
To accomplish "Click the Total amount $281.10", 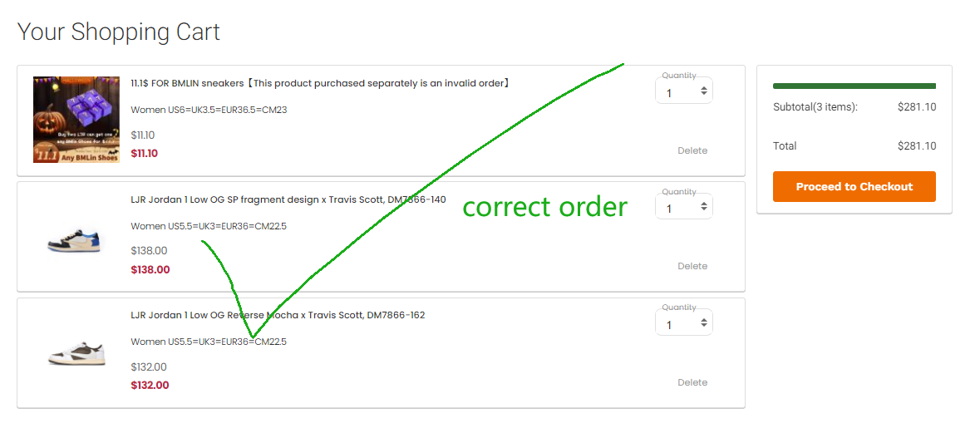I will [x=916, y=146].
